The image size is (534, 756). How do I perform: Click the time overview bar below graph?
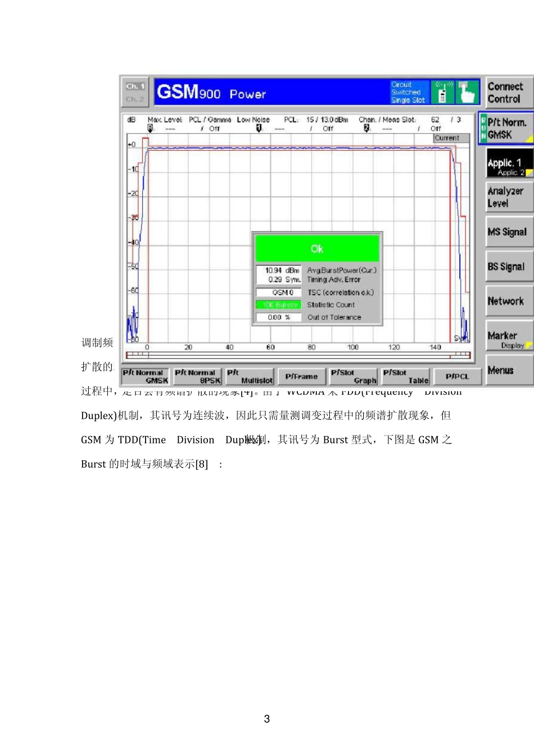pyautogui.click(x=298, y=355)
